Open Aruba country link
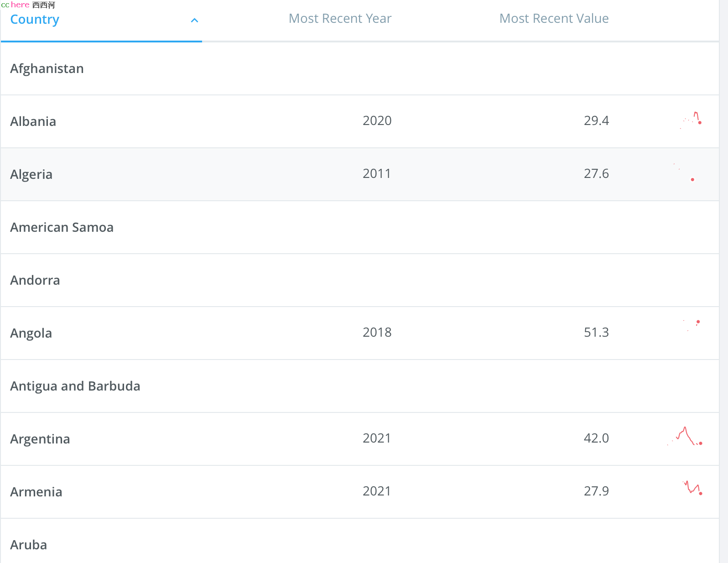728x563 pixels. click(x=29, y=545)
